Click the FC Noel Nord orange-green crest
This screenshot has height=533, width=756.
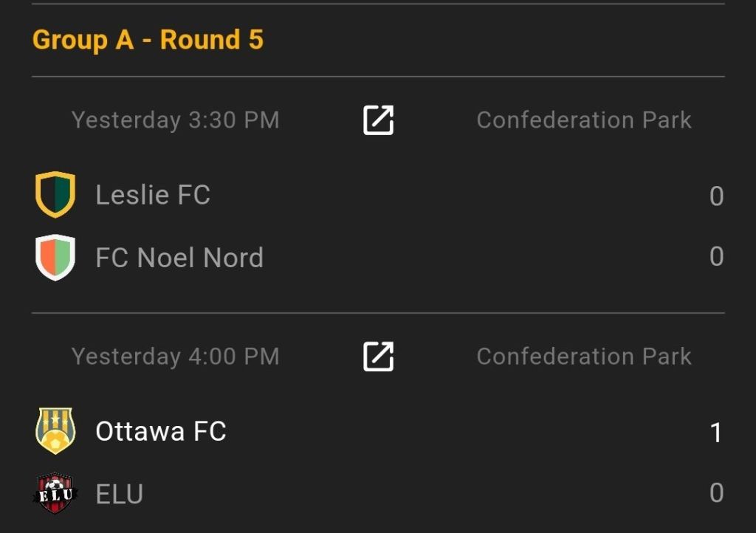click(55, 257)
